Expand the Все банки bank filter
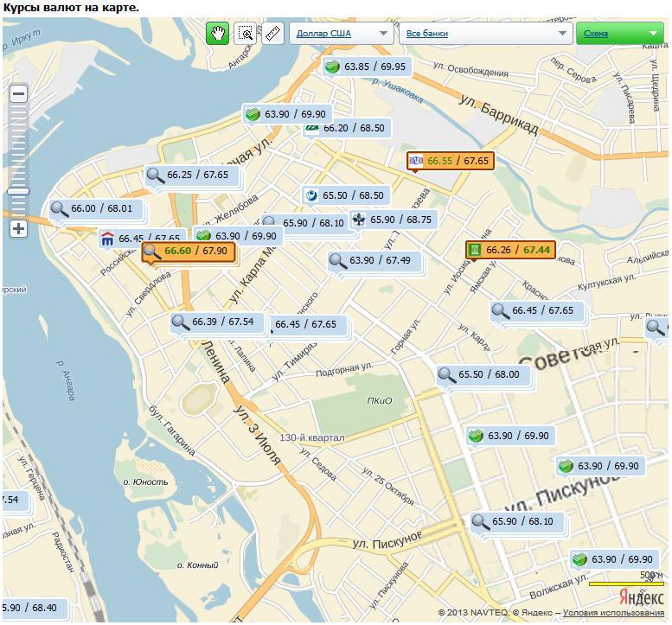Viewport: 672px width, 625px height. tap(484, 34)
